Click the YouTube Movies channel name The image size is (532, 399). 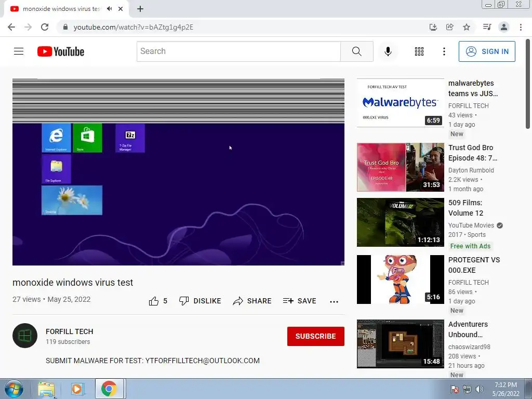[471, 225]
